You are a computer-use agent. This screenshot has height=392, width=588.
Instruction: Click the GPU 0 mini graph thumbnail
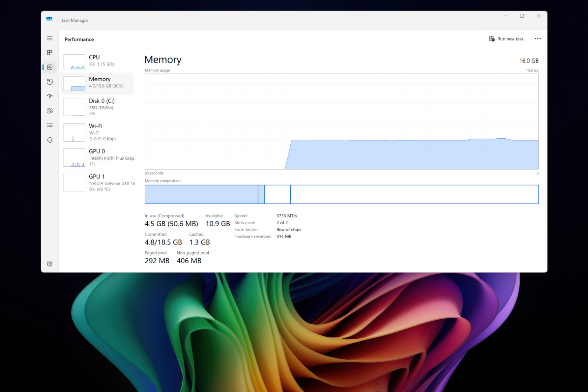pos(74,157)
